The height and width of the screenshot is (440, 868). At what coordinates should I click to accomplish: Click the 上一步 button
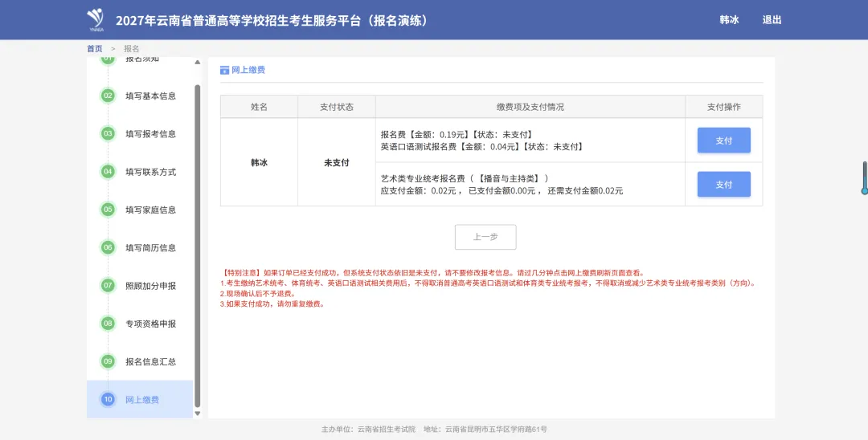click(485, 237)
